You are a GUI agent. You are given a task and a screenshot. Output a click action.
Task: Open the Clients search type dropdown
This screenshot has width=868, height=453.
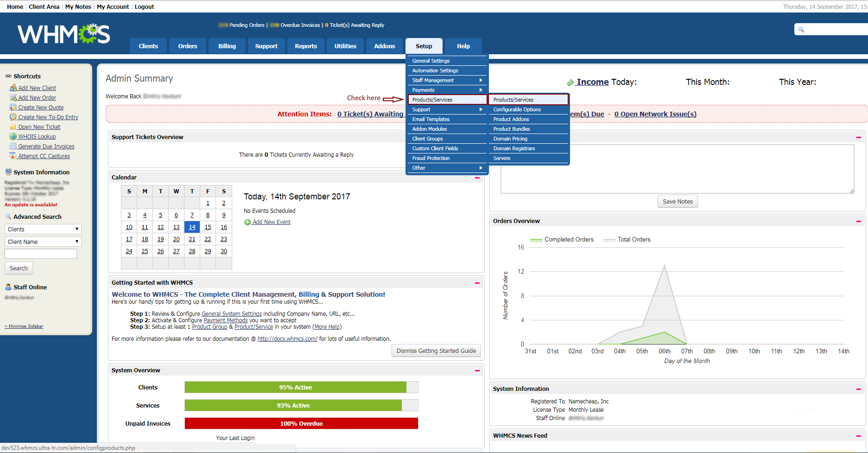point(43,229)
